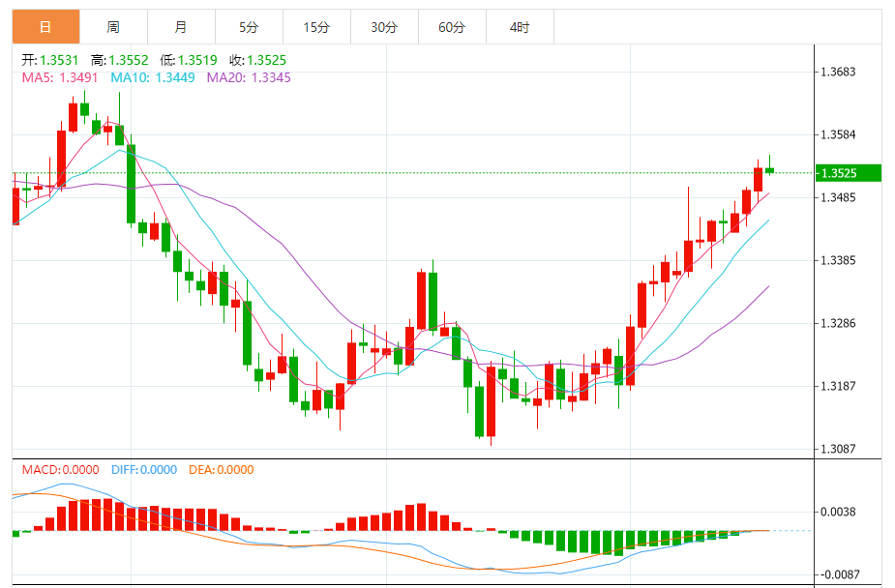Click the 1.3385 price axis label
This screenshot has width=895, height=588.
[x=838, y=260]
